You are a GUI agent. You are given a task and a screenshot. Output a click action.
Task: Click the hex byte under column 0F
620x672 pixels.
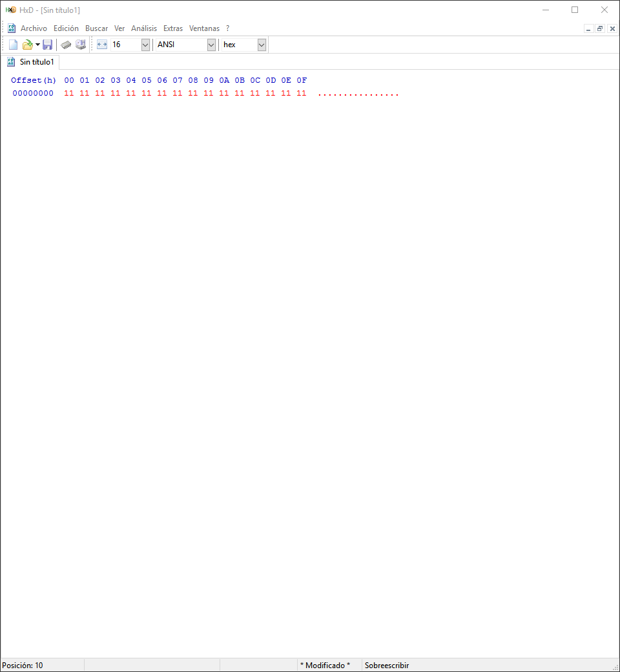[x=302, y=93]
